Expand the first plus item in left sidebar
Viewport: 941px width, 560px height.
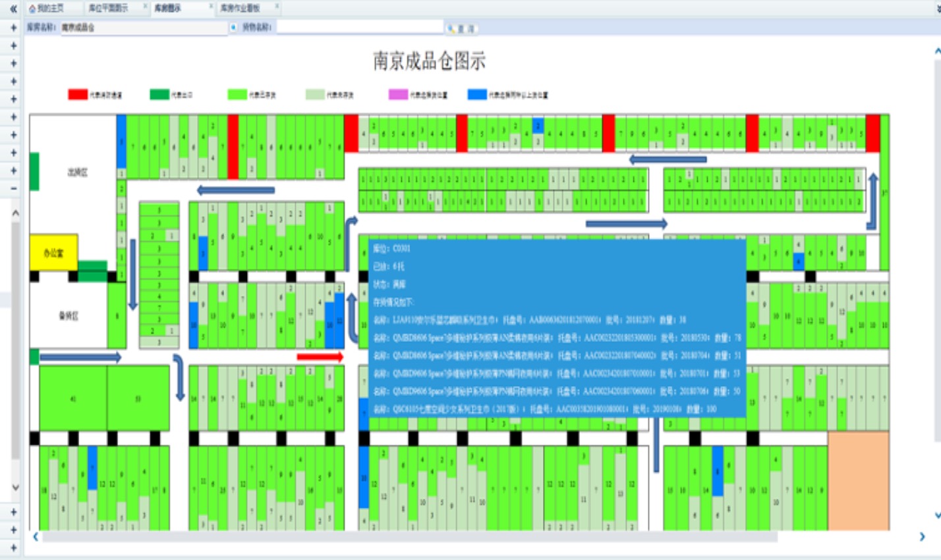(x=13, y=28)
